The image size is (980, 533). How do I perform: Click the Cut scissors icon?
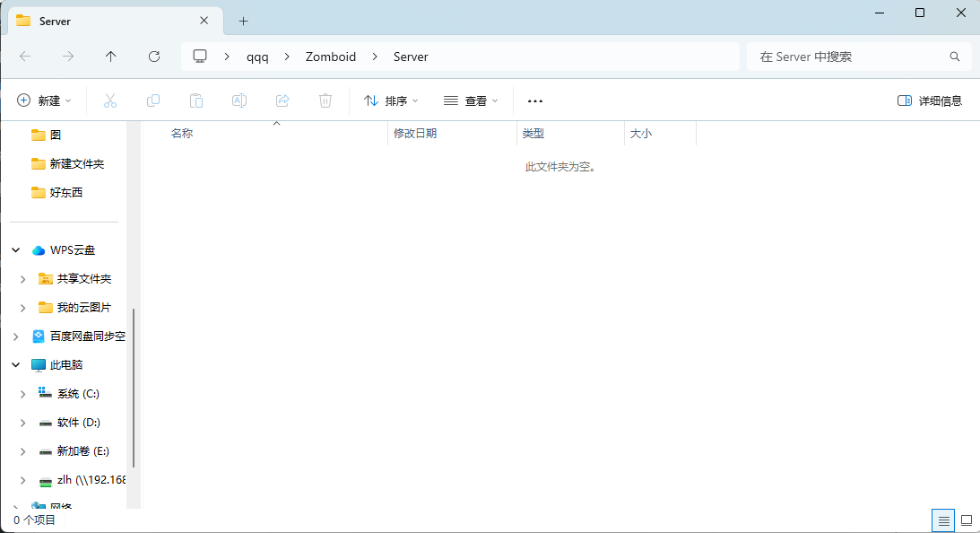(x=110, y=100)
